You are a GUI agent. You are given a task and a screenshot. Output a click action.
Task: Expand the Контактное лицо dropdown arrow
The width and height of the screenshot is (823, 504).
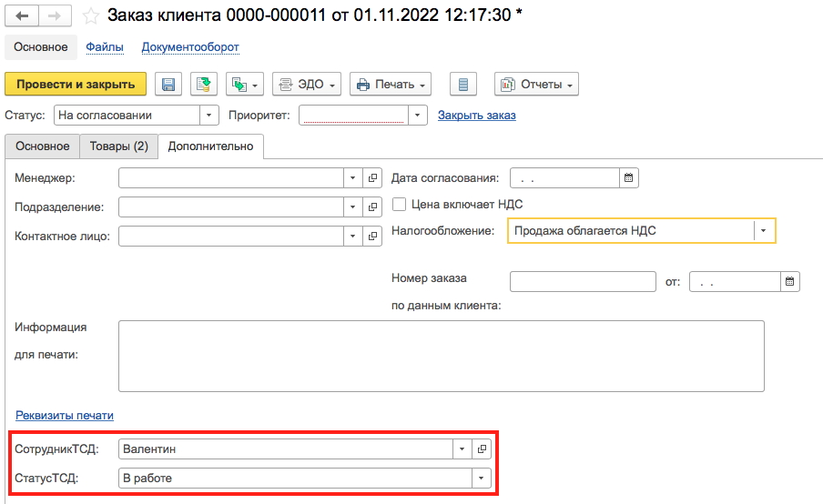coord(352,236)
